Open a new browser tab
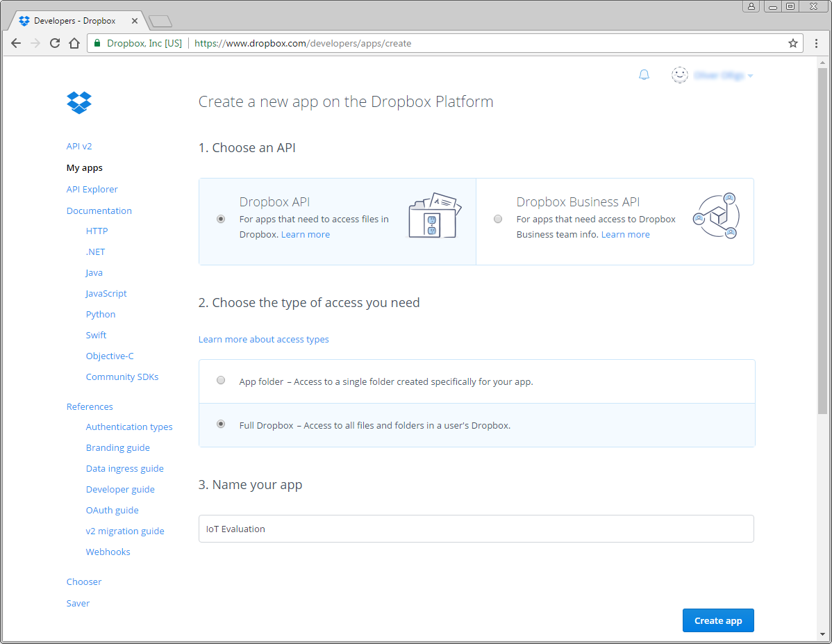The image size is (832, 644). [160, 22]
